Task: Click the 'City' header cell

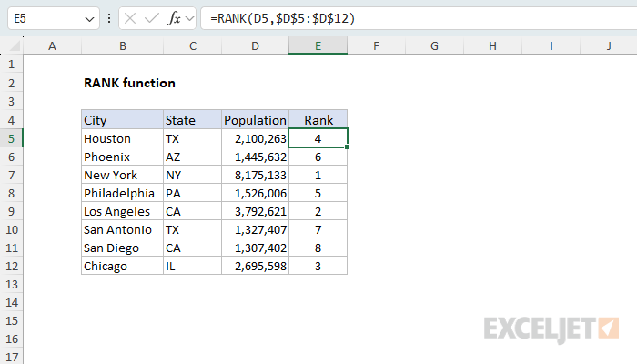Action: click(122, 120)
